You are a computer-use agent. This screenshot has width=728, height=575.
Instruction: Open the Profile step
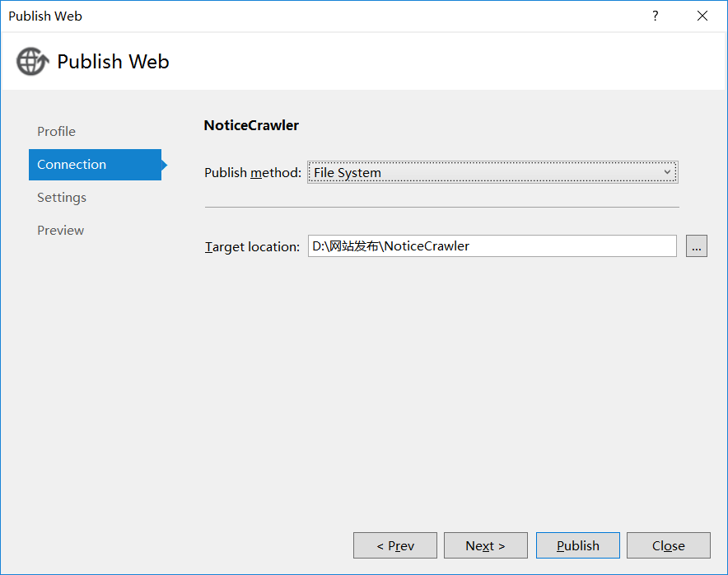click(56, 132)
